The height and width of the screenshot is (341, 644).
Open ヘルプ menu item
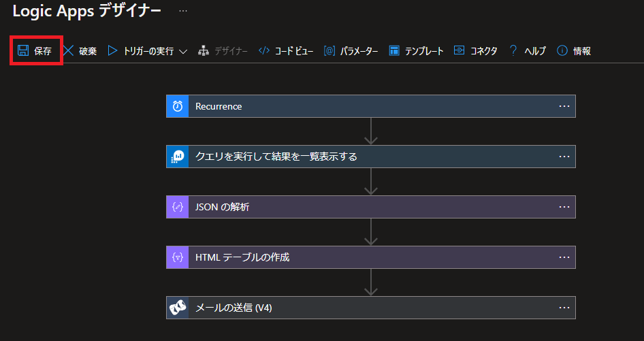click(x=535, y=51)
